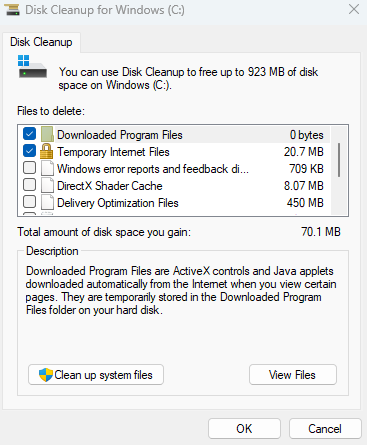Uncheck Downloaded Program Files checkbox
Viewport: 367px width, 445px height.
click(30, 134)
